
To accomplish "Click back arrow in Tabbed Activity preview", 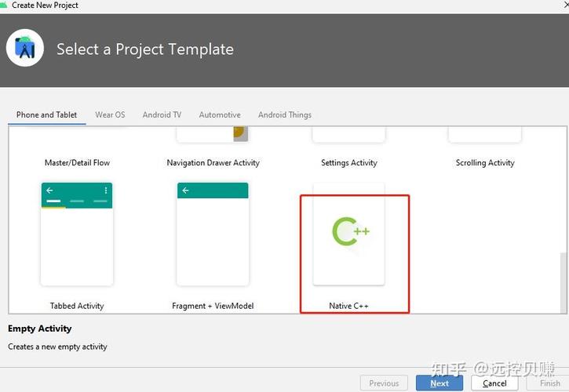I will point(49,191).
